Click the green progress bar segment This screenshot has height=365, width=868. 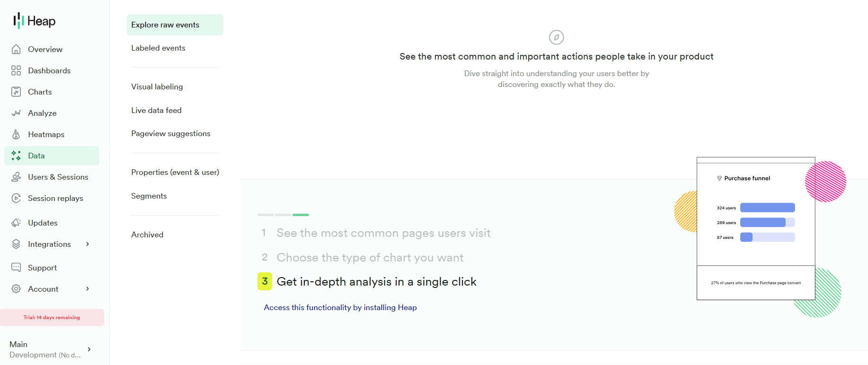pyautogui.click(x=301, y=215)
